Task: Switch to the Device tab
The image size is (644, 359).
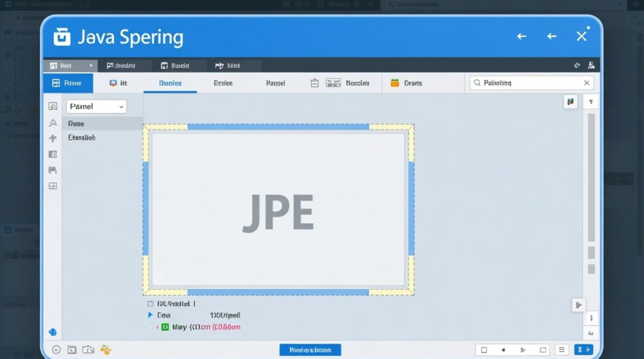Action: point(222,83)
